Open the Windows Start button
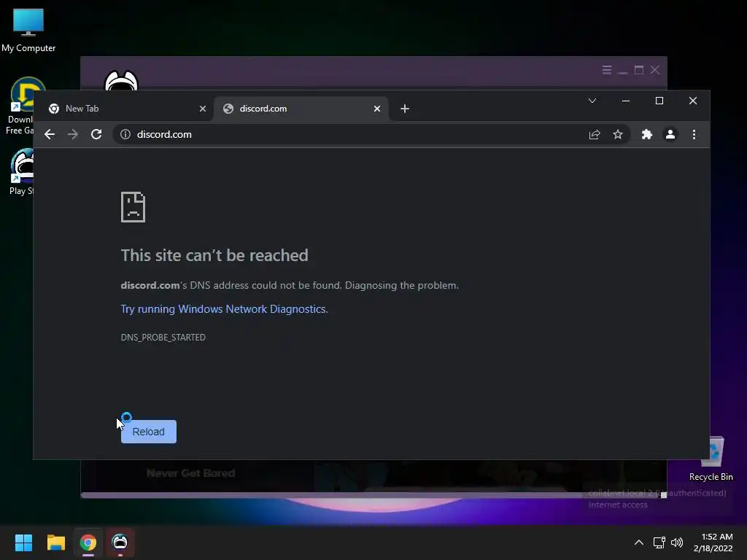Screen dimensions: 747x560 [x=23, y=542]
